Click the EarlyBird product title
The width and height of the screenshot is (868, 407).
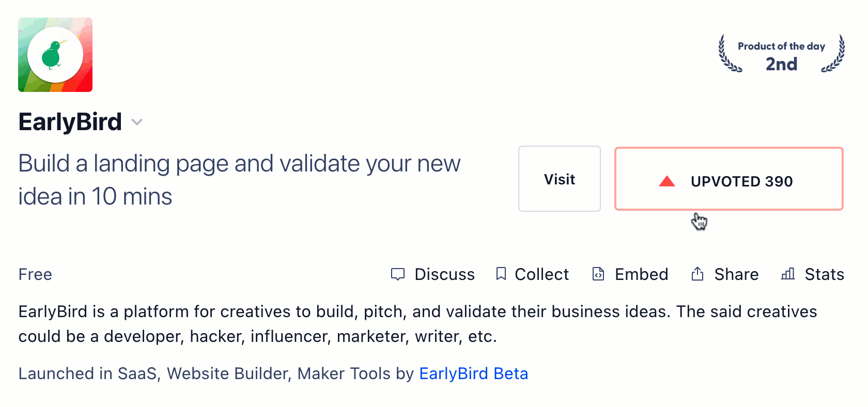point(70,122)
